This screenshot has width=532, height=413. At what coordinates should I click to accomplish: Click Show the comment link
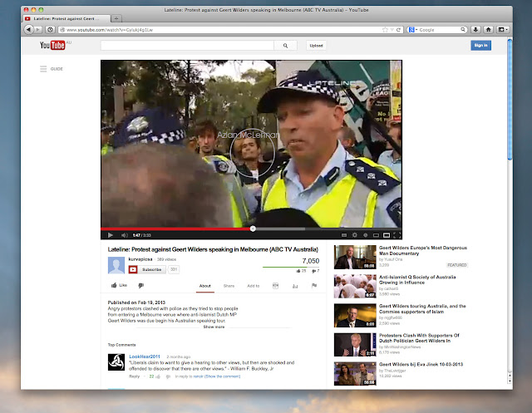(222, 376)
